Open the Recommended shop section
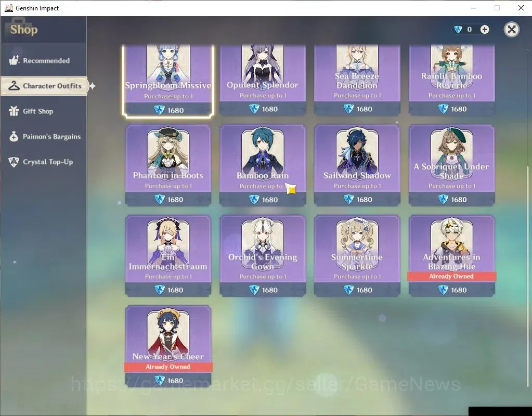The image size is (532, 416). (x=44, y=60)
